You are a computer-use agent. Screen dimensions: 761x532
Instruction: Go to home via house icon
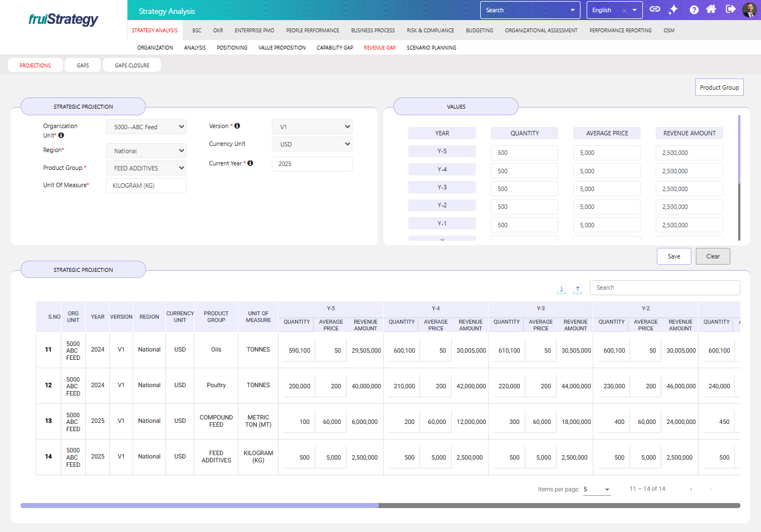click(711, 9)
